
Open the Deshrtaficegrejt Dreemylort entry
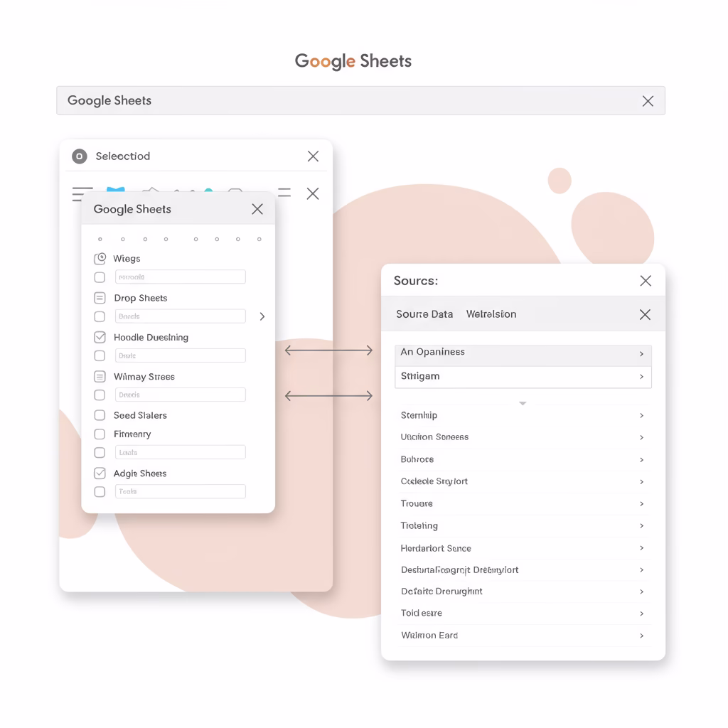(x=523, y=569)
